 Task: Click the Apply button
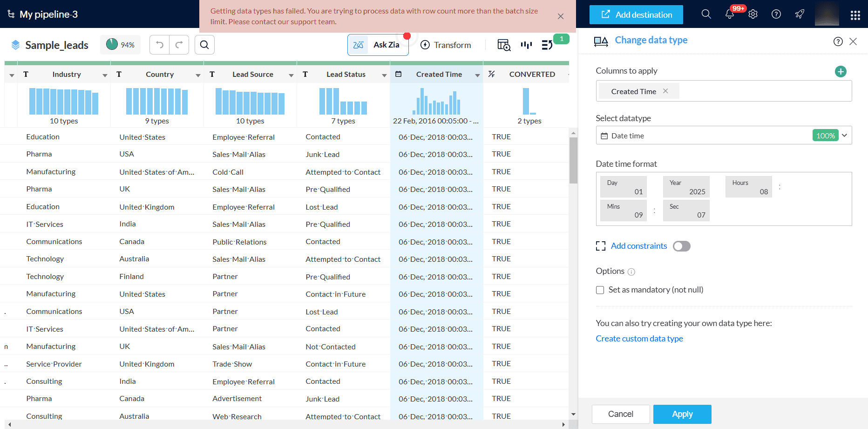682,414
